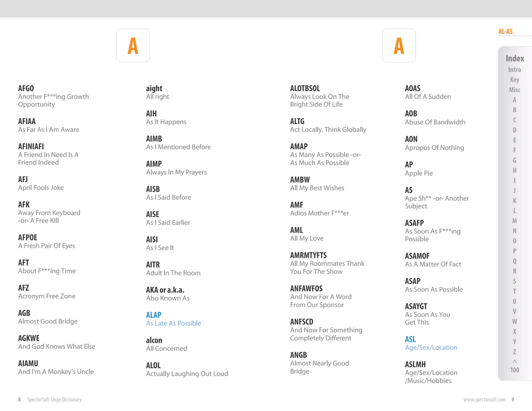Screen dimensions: 532x411
Task: Click the website URL in footer
Action: click(x=484, y=400)
